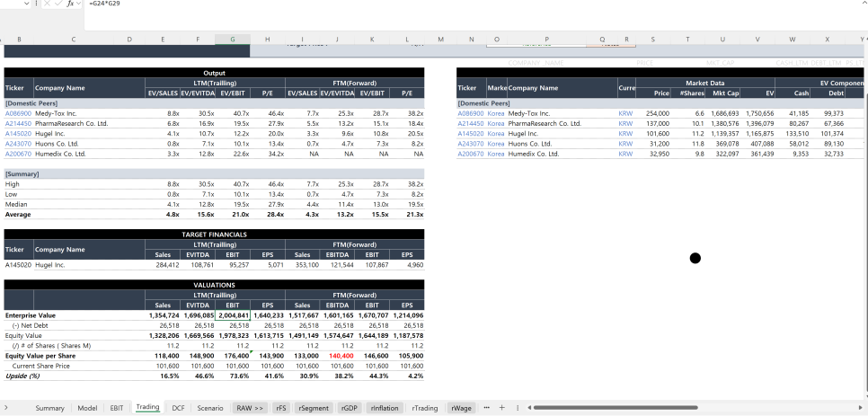Select LTM Sales value 284,412
The width and height of the screenshot is (868, 416).
click(163, 265)
